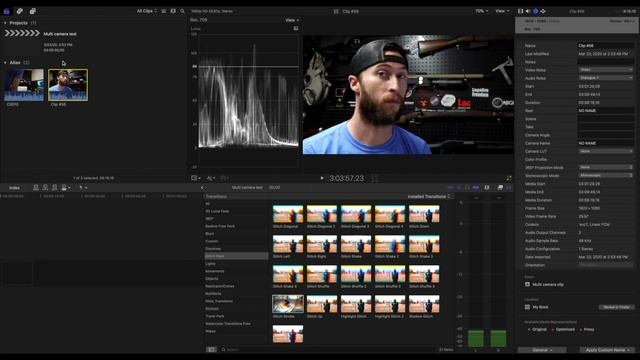Show the Libraries sidebar

(x=7, y=11)
